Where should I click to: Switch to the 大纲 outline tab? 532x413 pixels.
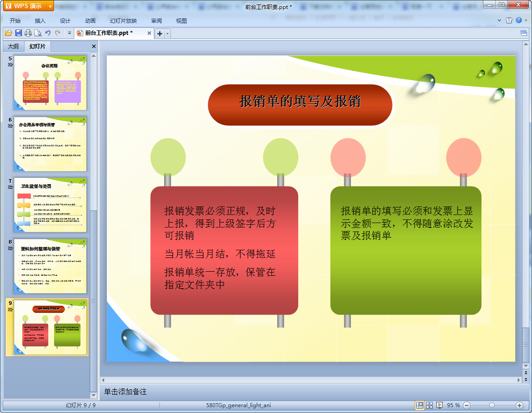click(x=13, y=46)
